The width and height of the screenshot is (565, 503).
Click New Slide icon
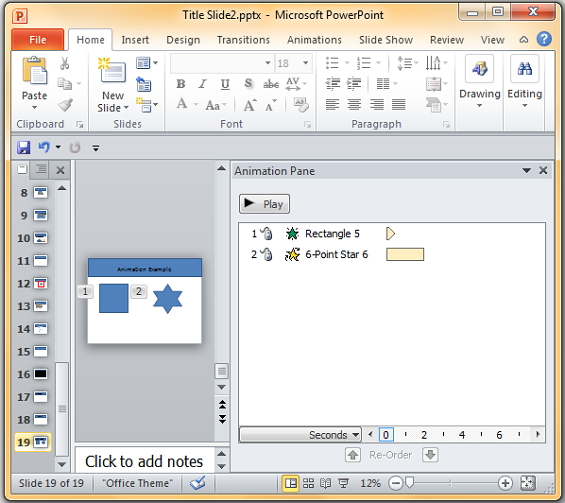click(113, 71)
